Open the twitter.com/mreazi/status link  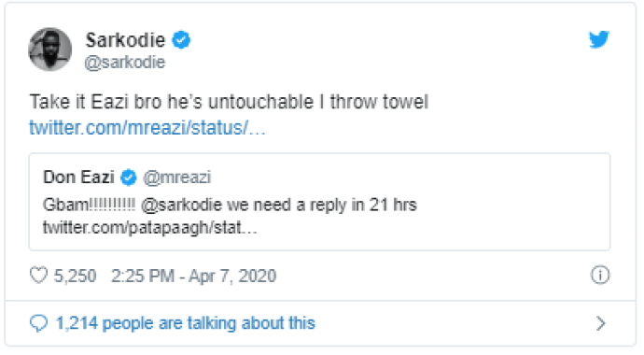click(147, 128)
